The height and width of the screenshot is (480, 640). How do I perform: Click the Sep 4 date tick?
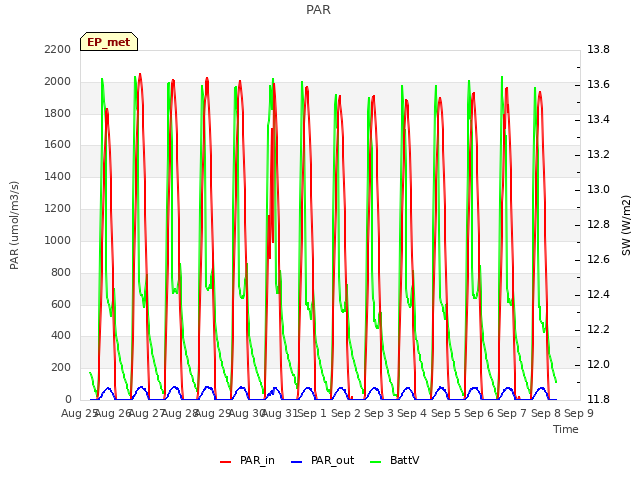coord(412,413)
